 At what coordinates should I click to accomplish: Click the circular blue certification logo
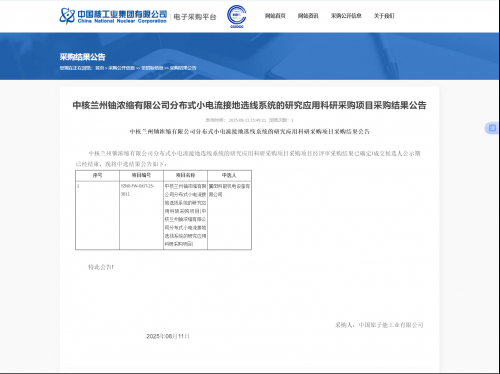237,16
